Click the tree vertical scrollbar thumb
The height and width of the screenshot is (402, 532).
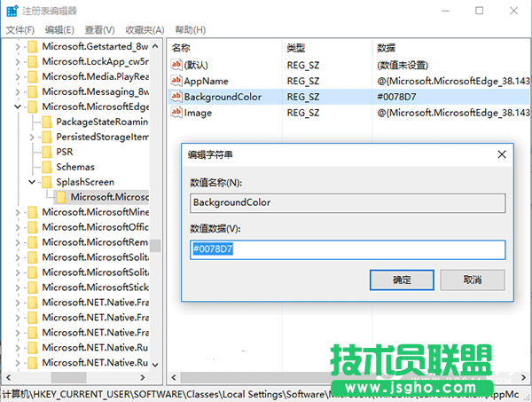coord(155,246)
